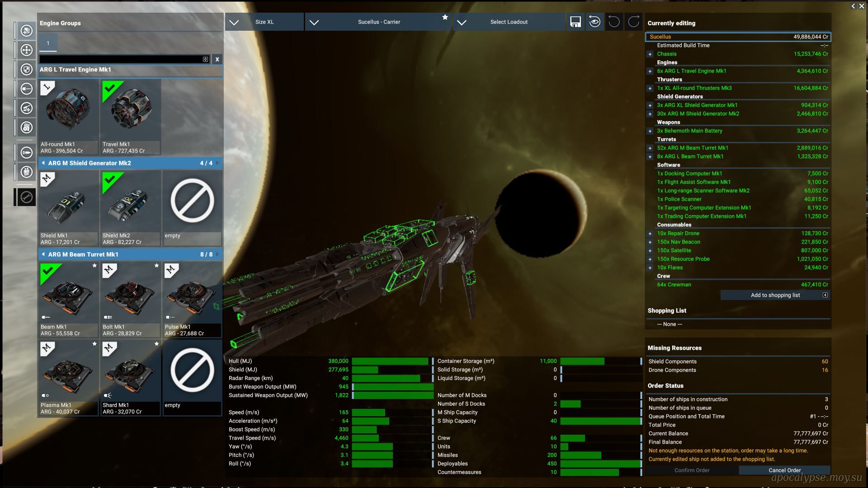868x488 pixels.
Task: Select the Travel Mk1 engine
Action: (x=131, y=117)
